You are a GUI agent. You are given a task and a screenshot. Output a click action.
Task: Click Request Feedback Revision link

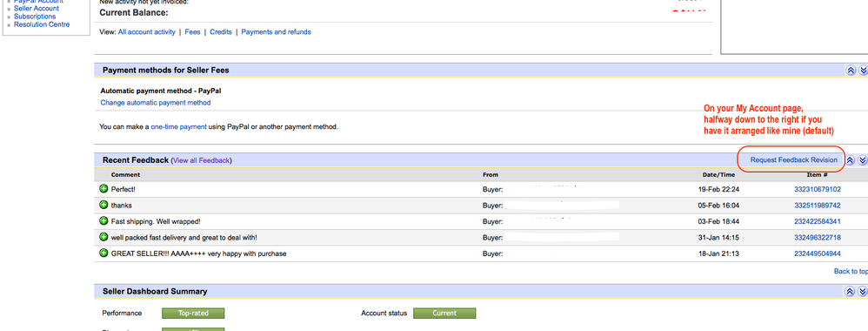(x=794, y=159)
